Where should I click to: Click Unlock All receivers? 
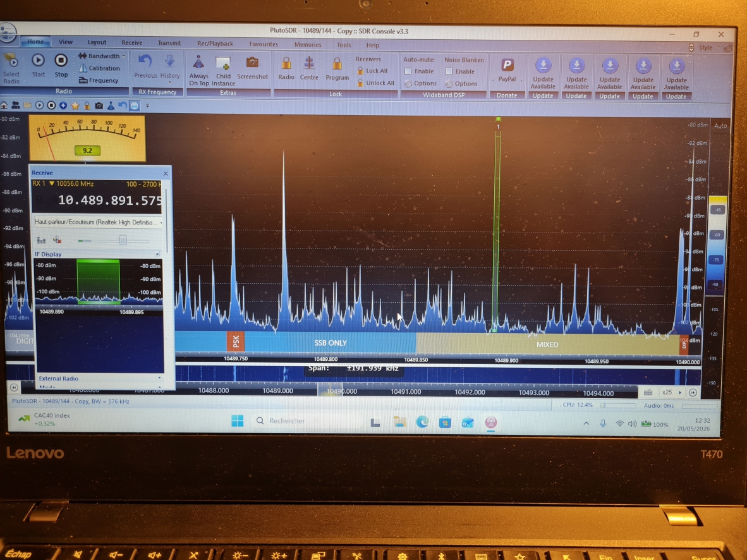pyautogui.click(x=376, y=82)
